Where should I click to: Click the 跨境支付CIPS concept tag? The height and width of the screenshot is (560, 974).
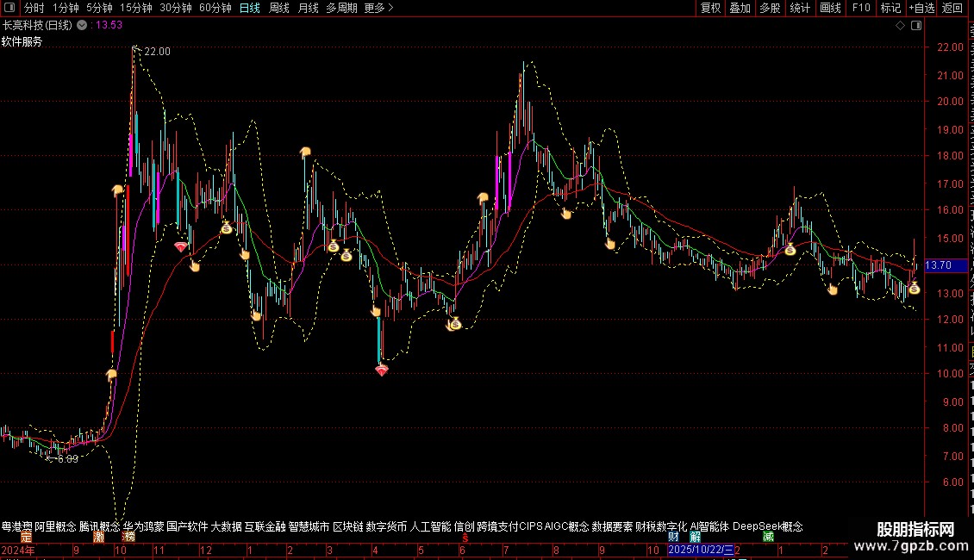(x=510, y=526)
